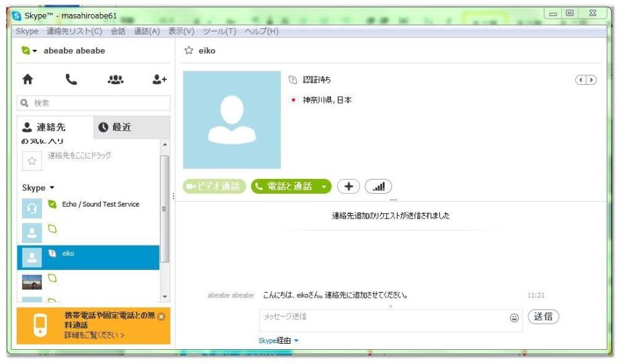Click the phone icon in orange banner
The image size is (619, 364).
coord(40,325)
